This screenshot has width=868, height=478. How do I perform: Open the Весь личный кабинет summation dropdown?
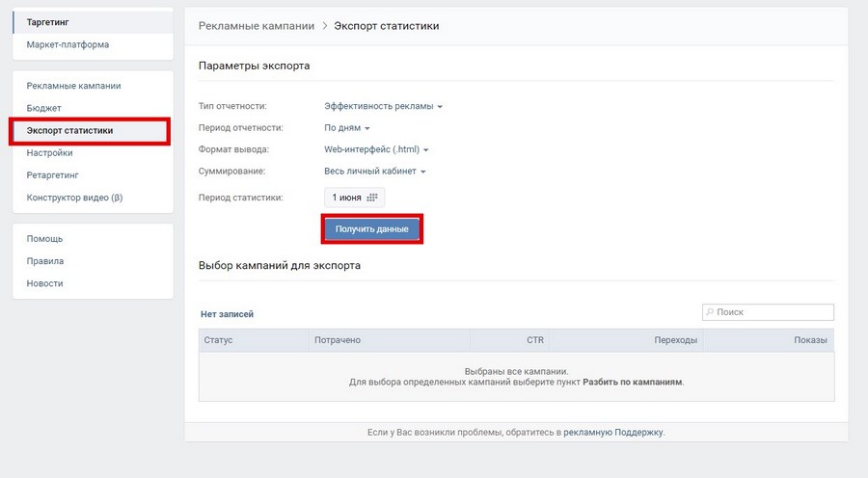(x=375, y=172)
